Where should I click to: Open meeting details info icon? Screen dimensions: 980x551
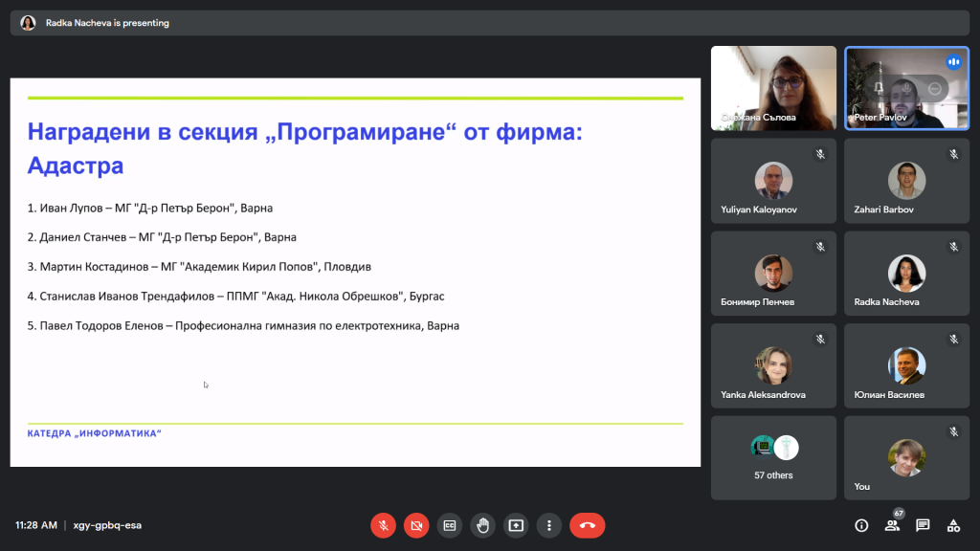pyautogui.click(x=861, y=525)
